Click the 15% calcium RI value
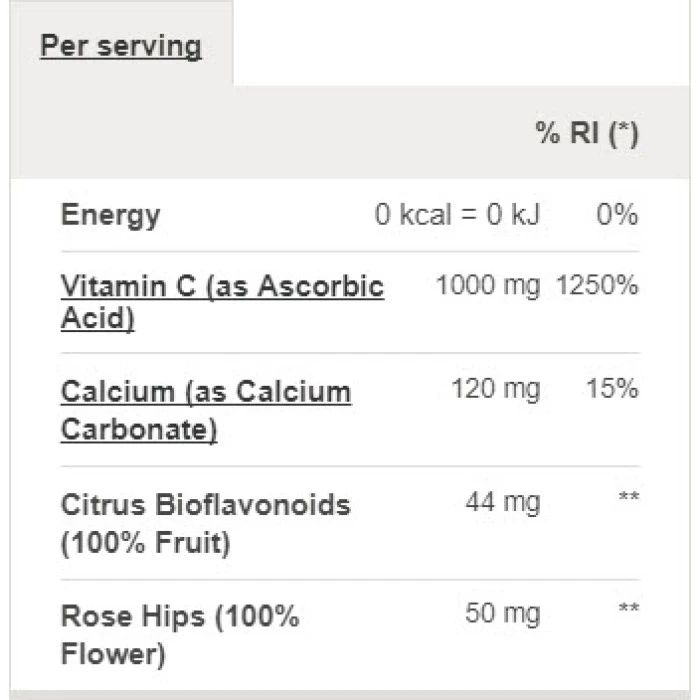Screen dimensions: 700x700 pos(612,389)
